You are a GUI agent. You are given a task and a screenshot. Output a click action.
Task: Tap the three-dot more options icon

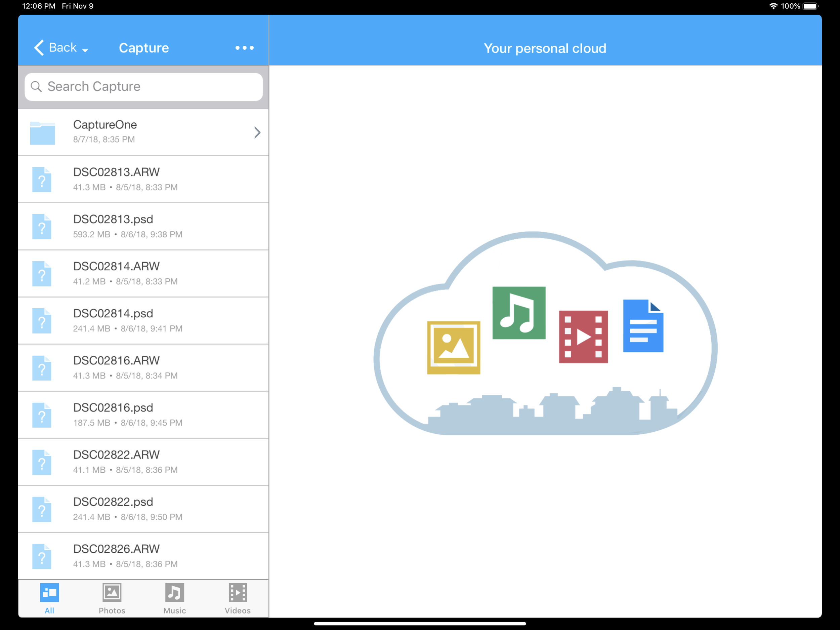point(244,48)
